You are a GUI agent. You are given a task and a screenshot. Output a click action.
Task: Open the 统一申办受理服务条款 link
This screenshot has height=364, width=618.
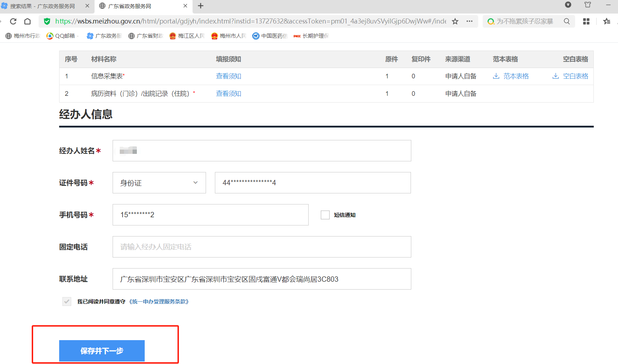pyautogui.click(x=159, y=301)
